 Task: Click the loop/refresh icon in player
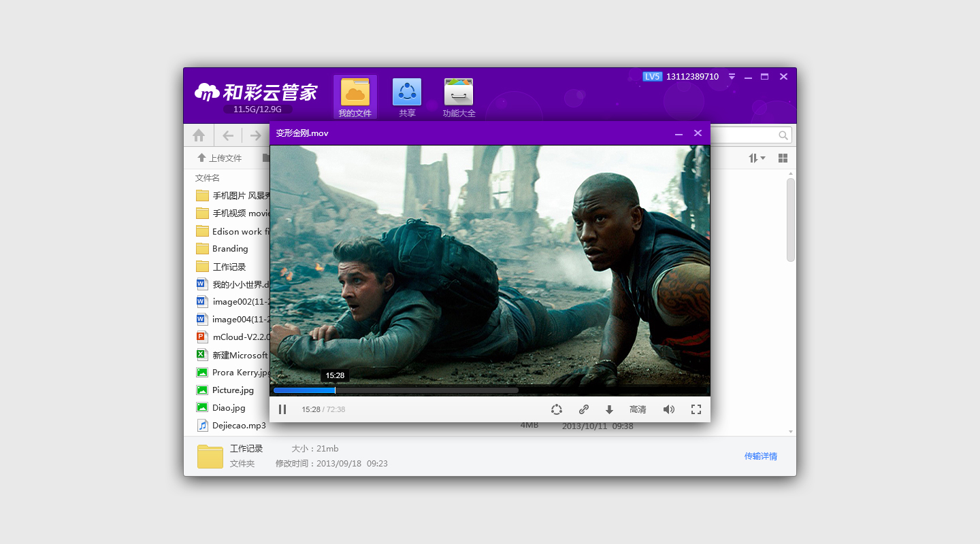[556, 409]
